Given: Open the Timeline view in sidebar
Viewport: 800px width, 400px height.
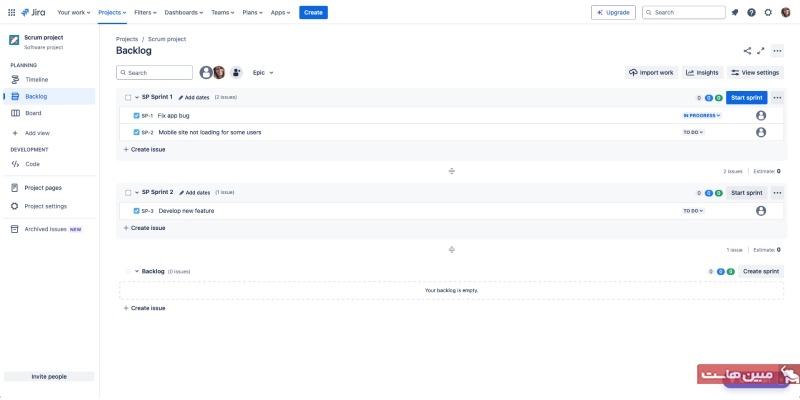Looking at the screenshot, I should tap(36, 79).
